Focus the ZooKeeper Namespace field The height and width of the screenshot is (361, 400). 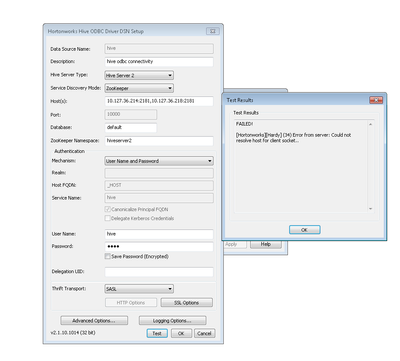(159, 141)
